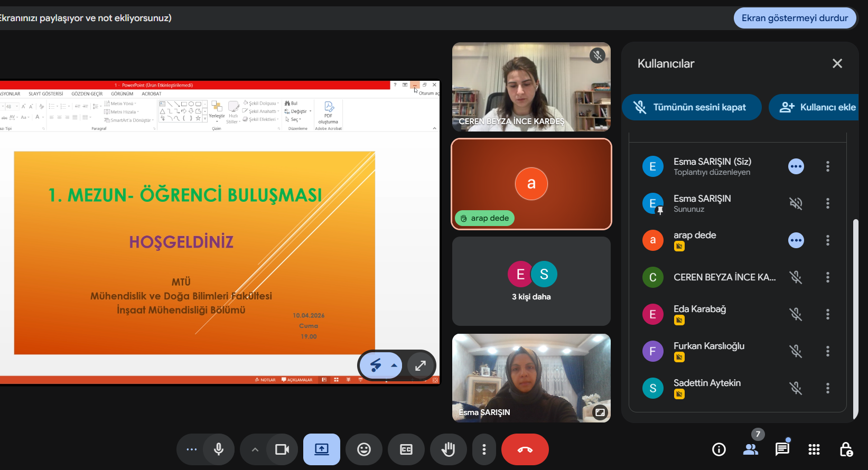
Task: Open the GÖRÜNÜM ribbon tab
Action: point(122,94)
